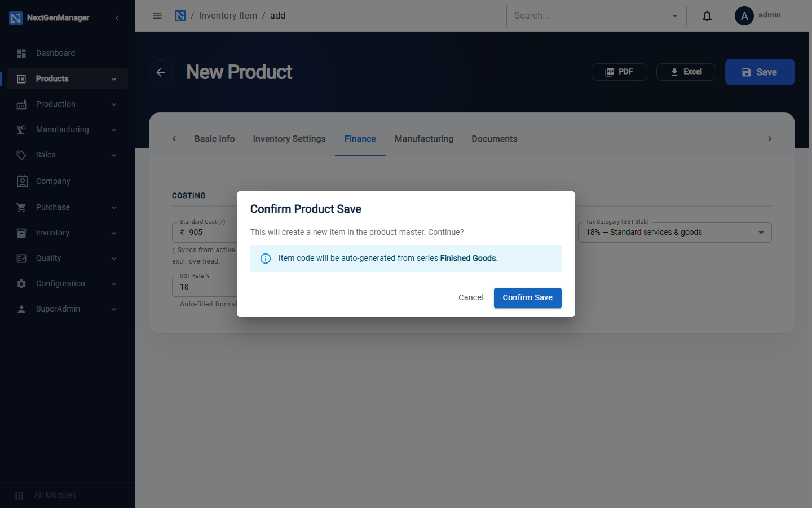812x508 pixels.
Task: Click the Production factory icon
Action: (x=21, y=104)
